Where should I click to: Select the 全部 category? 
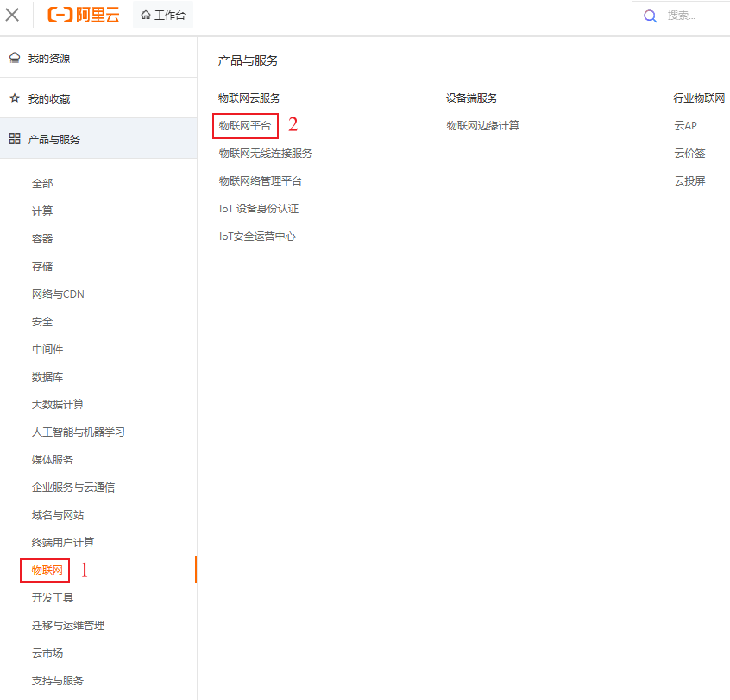(42, 183)
